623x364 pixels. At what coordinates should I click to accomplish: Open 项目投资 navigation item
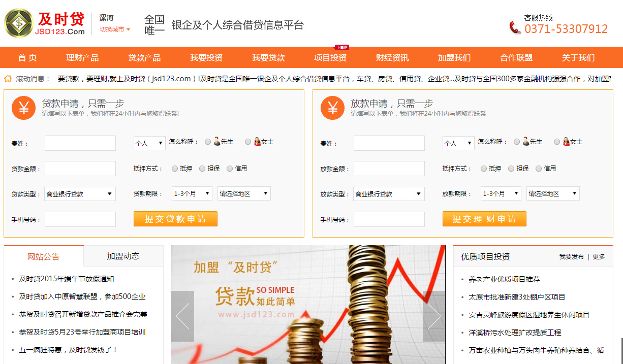(330, 57)
